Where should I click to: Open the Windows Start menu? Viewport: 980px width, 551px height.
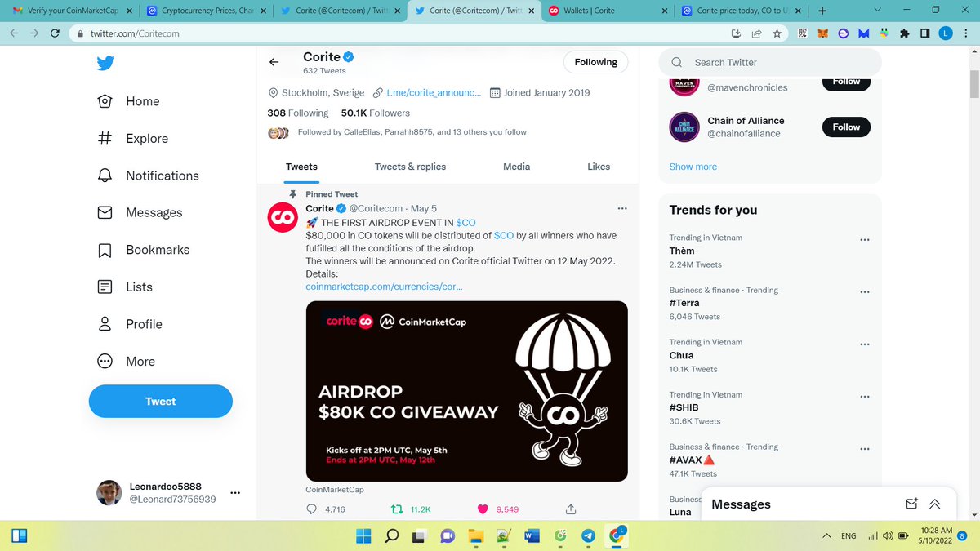point(363,535)
